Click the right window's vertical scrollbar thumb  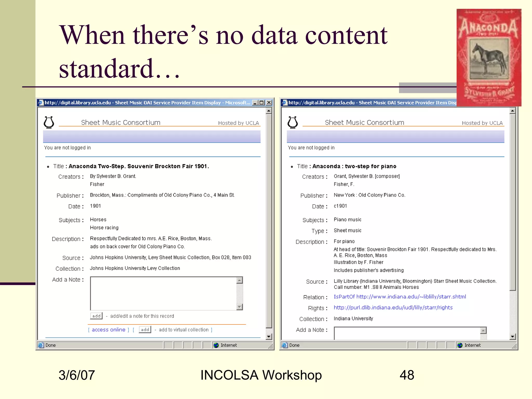pos(512,202)
